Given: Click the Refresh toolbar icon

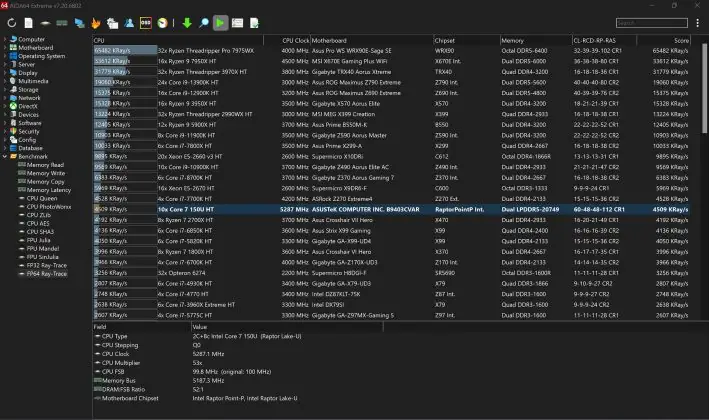Looking at the screenshot, I should [x=12, y=23].
